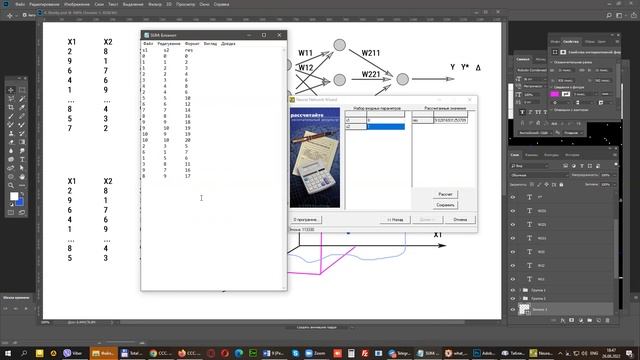The height and width of the screenshot is (360, 640).
Task: Toggle visibility of text layer W11
Action: [x=513, y=279]
